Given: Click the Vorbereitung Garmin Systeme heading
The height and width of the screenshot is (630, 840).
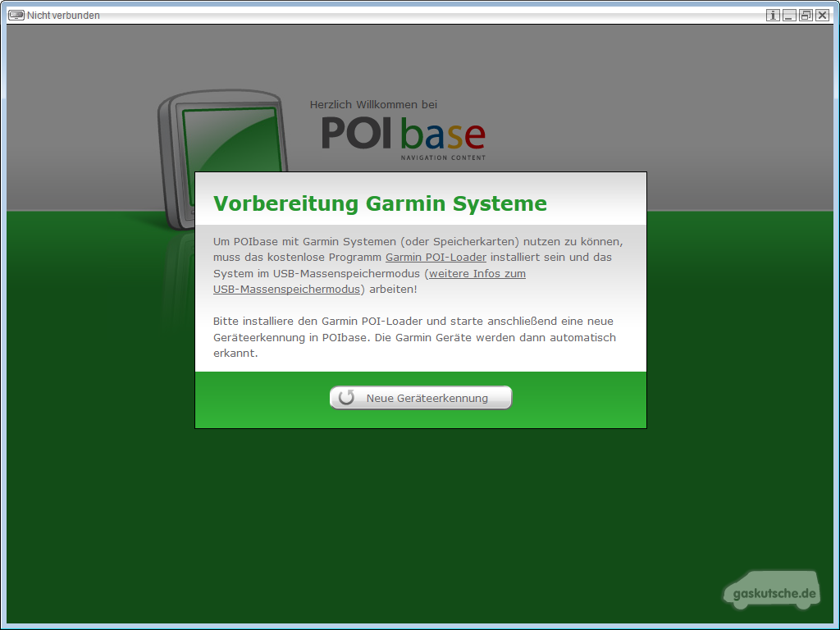Looking at the screenshot, I should coord(380,203).
